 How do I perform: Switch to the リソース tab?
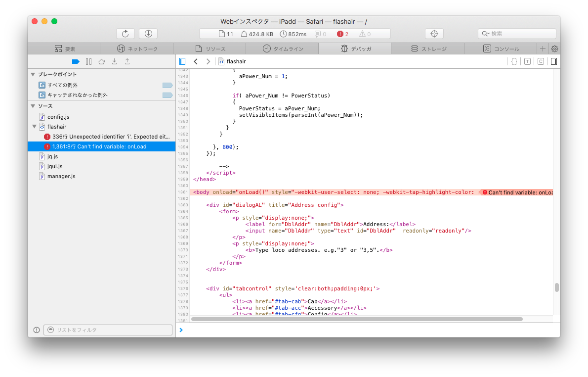tap(210, 49)
